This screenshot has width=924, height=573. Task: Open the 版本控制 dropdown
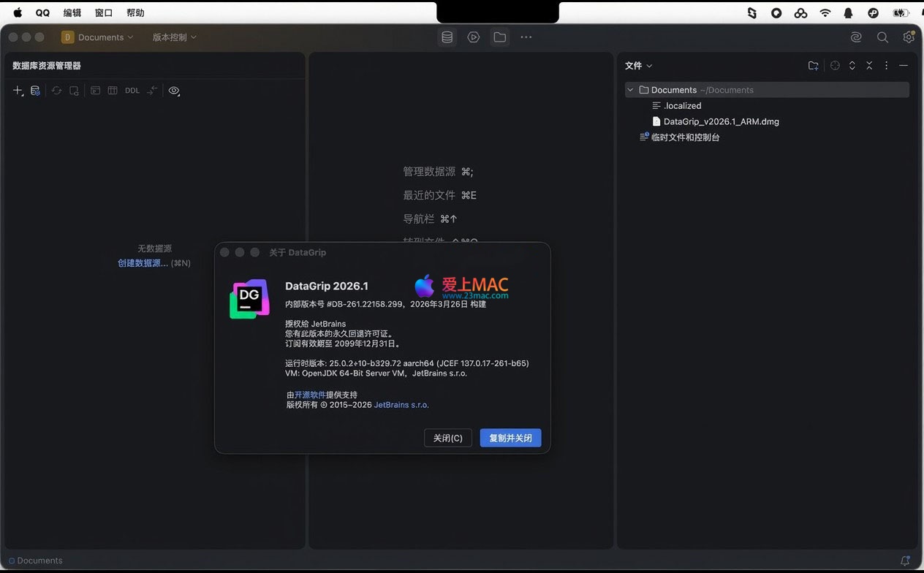pos(174,37)
